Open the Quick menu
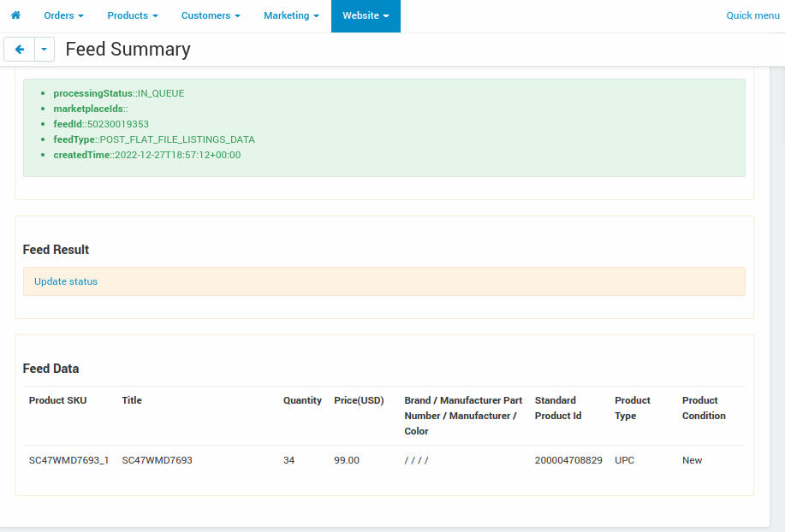Viewport: 785px width, 532px height. coord(752,15)
